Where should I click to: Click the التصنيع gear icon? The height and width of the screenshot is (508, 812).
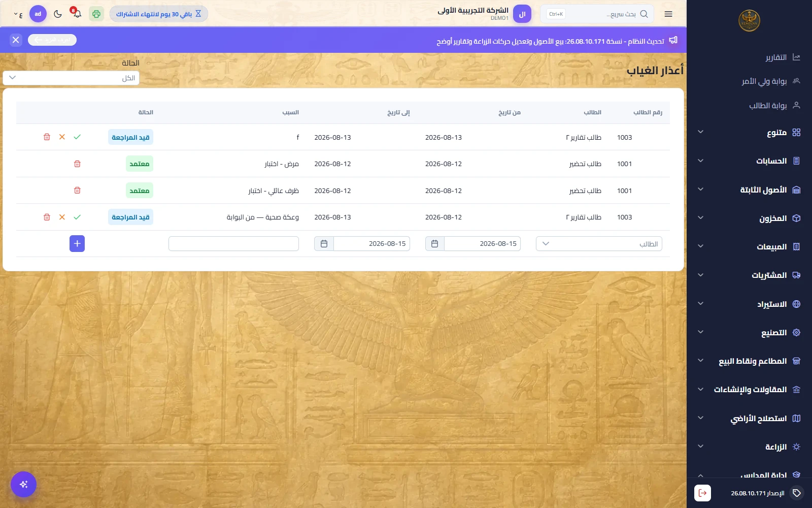[x=796, y=332]
